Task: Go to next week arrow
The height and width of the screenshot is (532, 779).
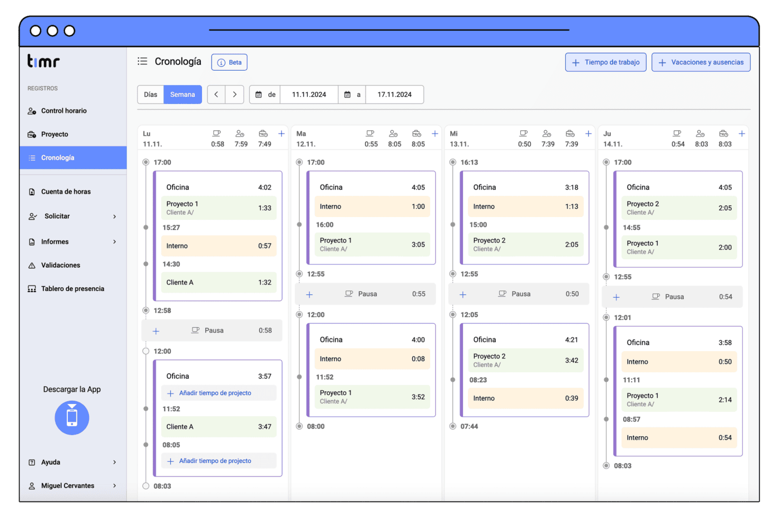Action: (235, 95)
